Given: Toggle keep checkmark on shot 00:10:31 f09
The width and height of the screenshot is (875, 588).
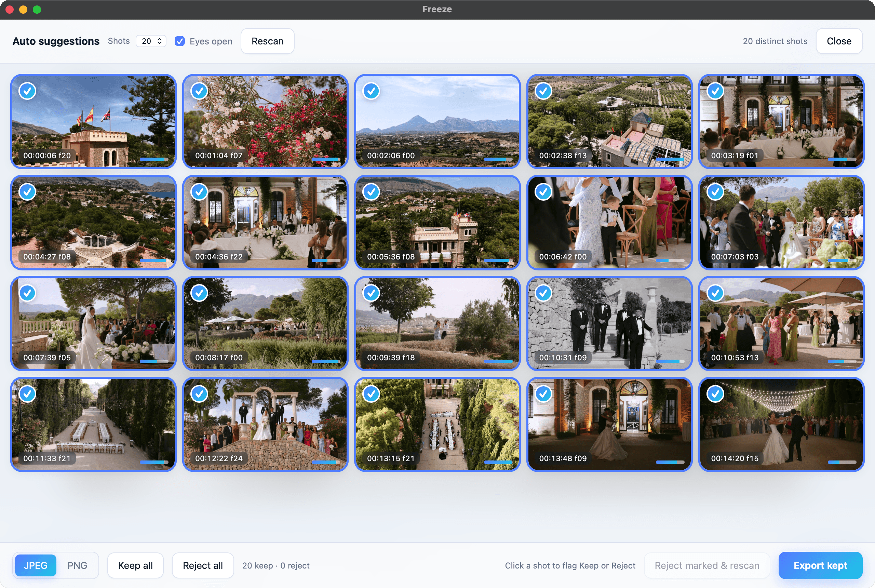Looking at the screenshot, I should pyautogui.click(x=543, y=293).
